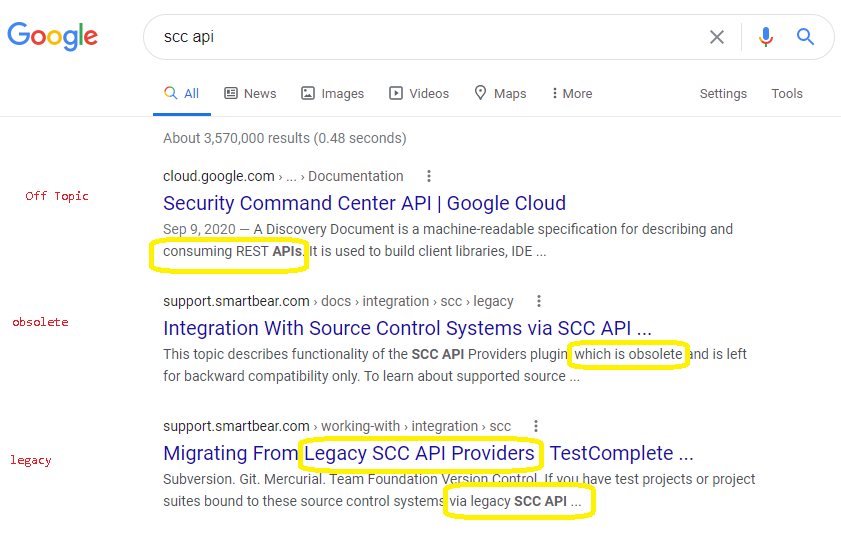This screenshot has height=536, width=841.
Task: Select the All results tab
Action: 182,93
